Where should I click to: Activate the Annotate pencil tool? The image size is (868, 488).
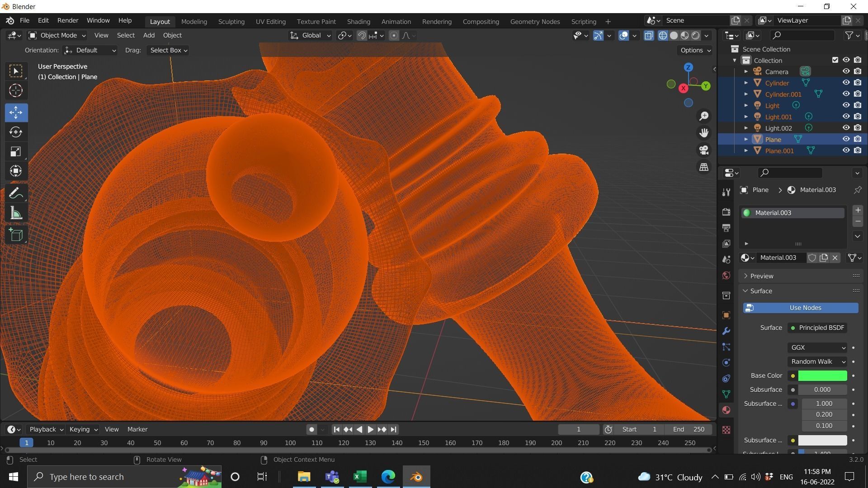(16, 193)
